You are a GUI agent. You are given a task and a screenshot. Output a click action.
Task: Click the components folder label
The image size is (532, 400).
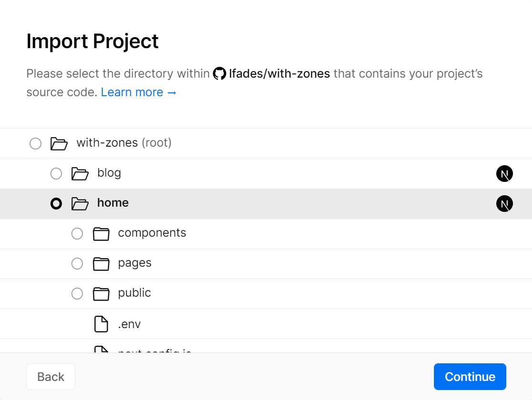(152, 233)
